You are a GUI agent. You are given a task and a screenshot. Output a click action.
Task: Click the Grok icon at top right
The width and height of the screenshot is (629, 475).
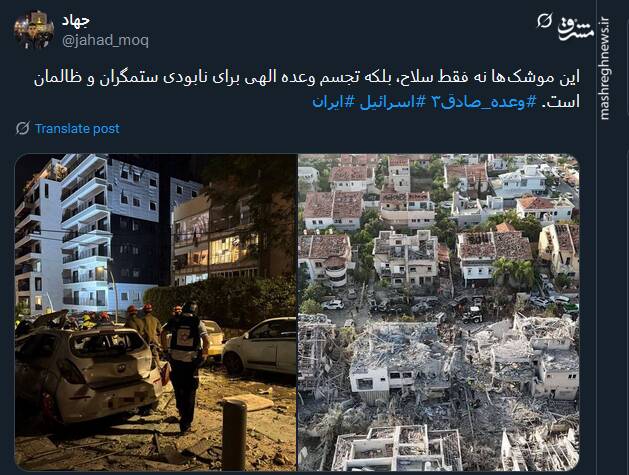point(544,20)
